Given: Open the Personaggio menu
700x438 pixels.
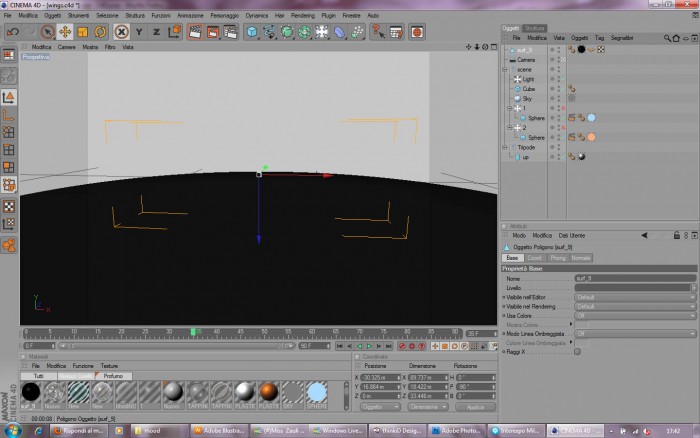Looking at the screenshot, I should [x=225, y=15].
